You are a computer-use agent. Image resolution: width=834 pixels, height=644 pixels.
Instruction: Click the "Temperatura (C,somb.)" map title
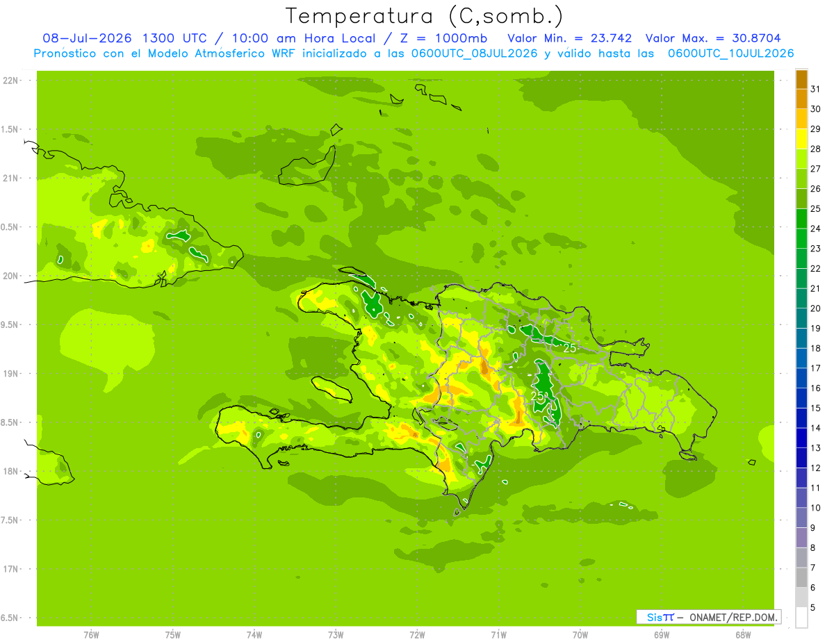point(424,16)
